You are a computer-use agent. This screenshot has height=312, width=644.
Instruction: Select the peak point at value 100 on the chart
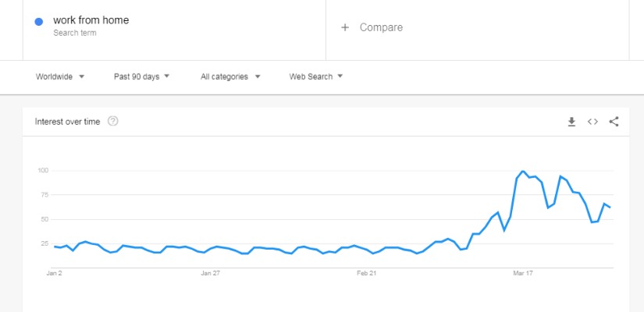coord(523,171)
